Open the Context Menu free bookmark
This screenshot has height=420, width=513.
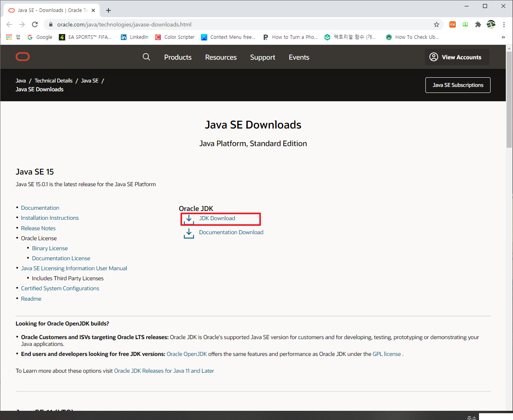228,37
